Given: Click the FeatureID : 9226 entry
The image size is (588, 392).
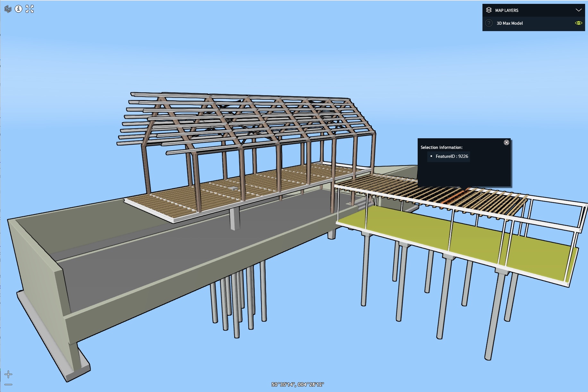Looking at the screenshot, I should pos(451,156).
